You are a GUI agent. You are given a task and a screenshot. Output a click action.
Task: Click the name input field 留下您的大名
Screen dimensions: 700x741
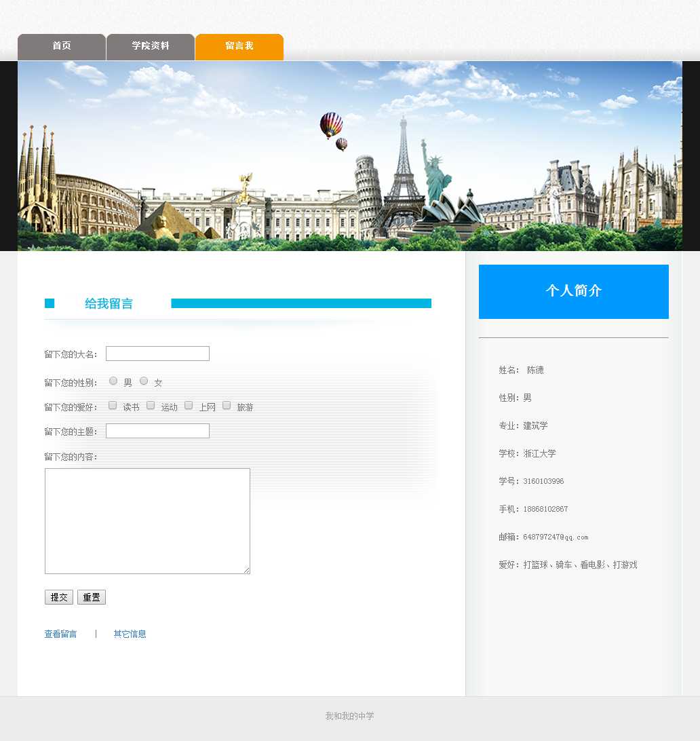click(x=157, y=354)
